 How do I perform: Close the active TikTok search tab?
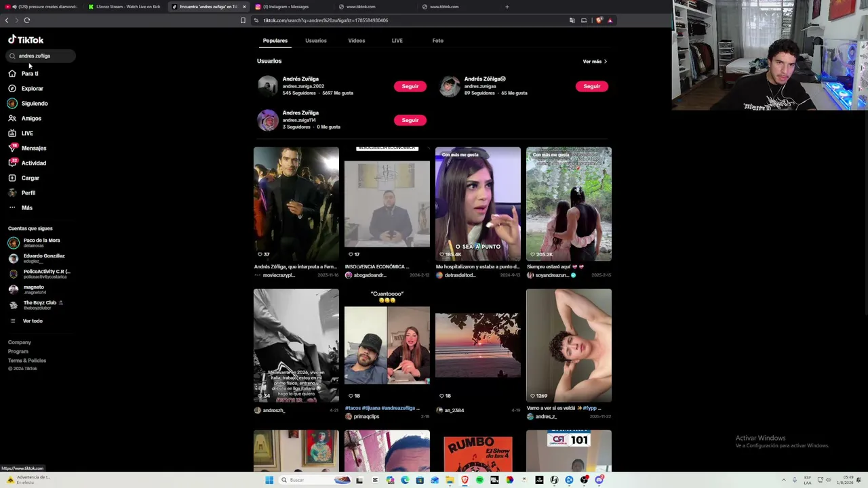point(244,7)
